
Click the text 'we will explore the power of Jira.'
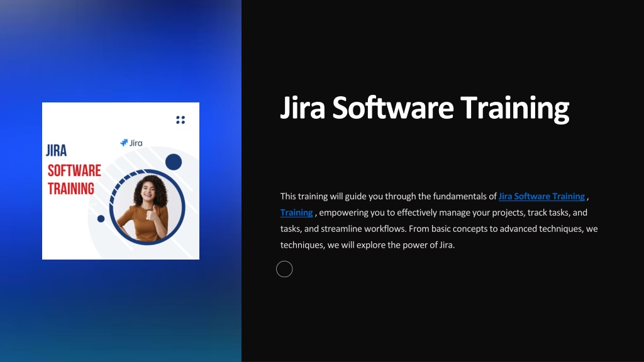[391, 245]
